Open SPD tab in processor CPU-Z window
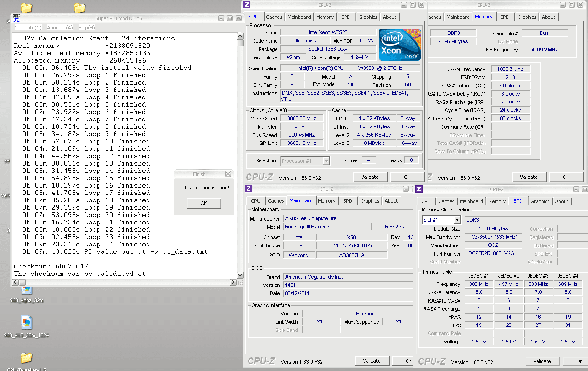588x371 pixels. tap(346, 17)
